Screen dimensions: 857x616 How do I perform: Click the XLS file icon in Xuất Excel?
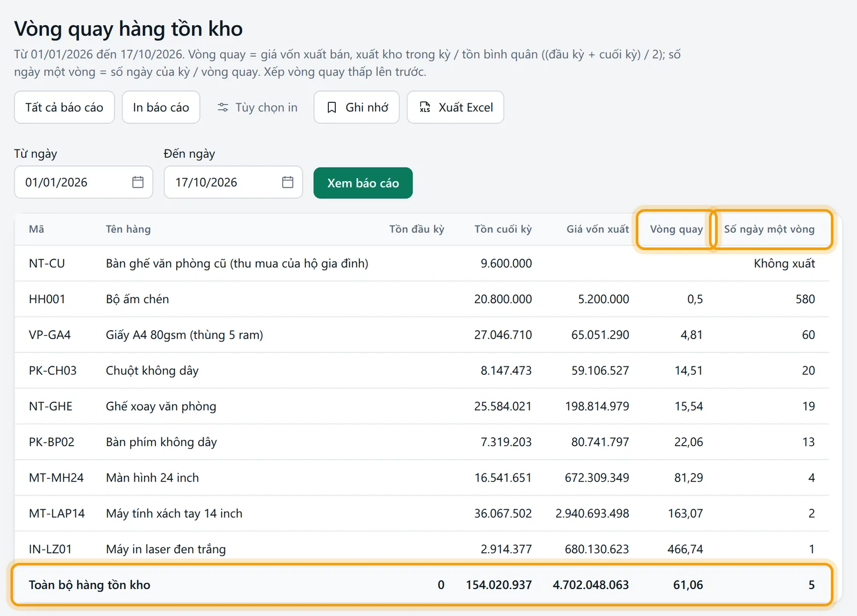425,108
